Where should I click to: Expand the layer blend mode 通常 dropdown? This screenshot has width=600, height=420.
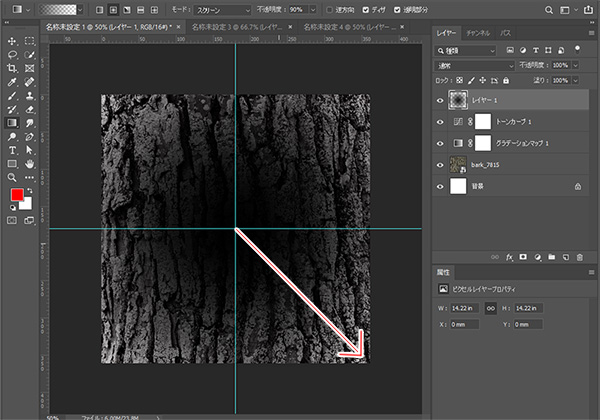[475, 65]
